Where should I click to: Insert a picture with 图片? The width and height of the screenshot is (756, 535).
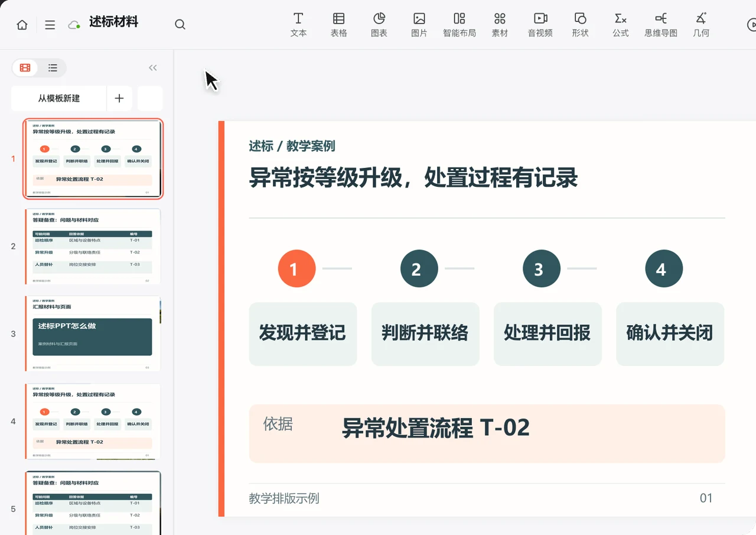pyautogui.click(x=419, y=25)
